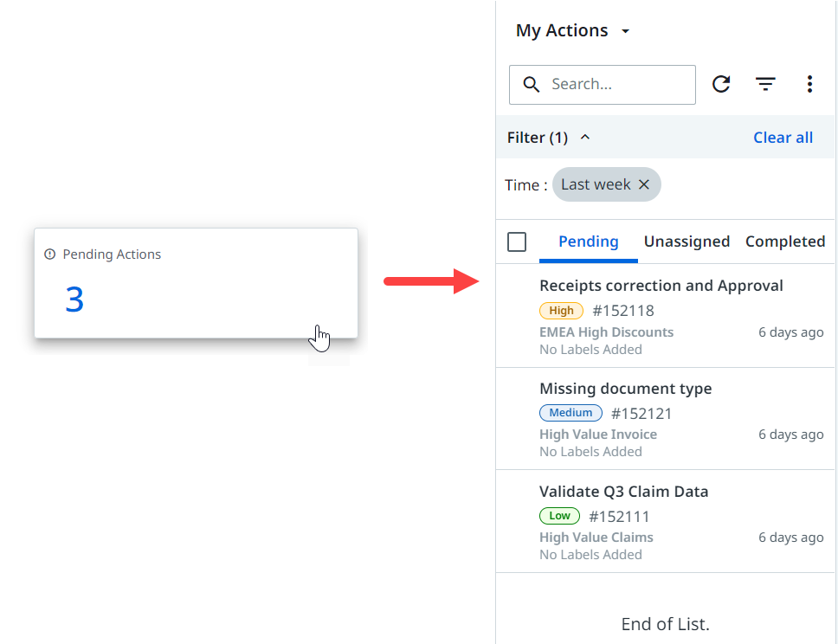Open the My Actions dropdown arrow
Viewport: 838px width, 644px height.
(626, 31)
